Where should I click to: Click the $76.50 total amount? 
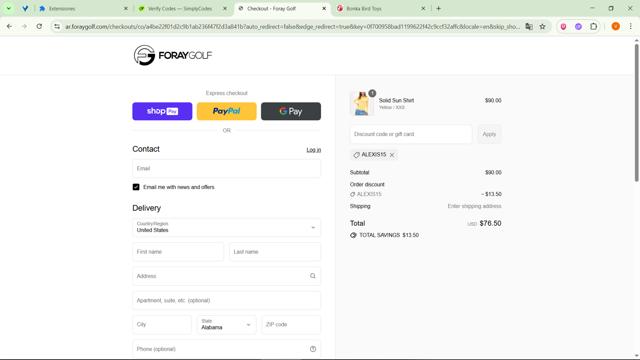pos(490,223)
